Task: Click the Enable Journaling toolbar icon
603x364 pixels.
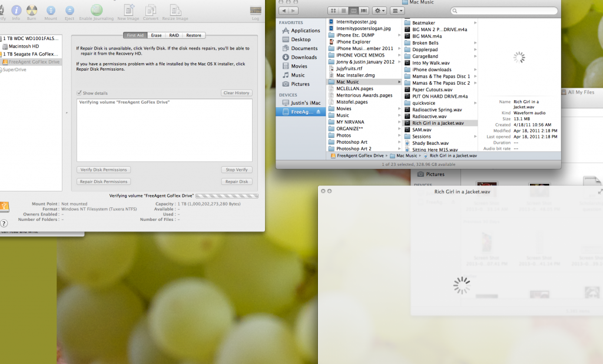Action: click(x=97, y=12)
